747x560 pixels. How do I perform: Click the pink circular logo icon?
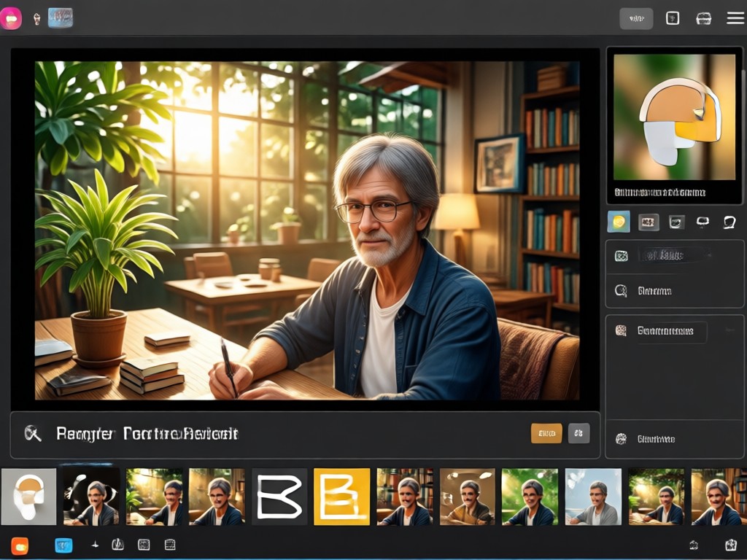[10, 18]
